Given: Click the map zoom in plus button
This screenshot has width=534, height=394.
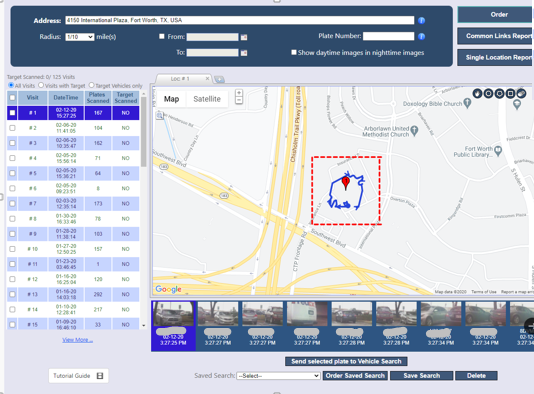Looking at the screenshot, I should coord(239,93).
